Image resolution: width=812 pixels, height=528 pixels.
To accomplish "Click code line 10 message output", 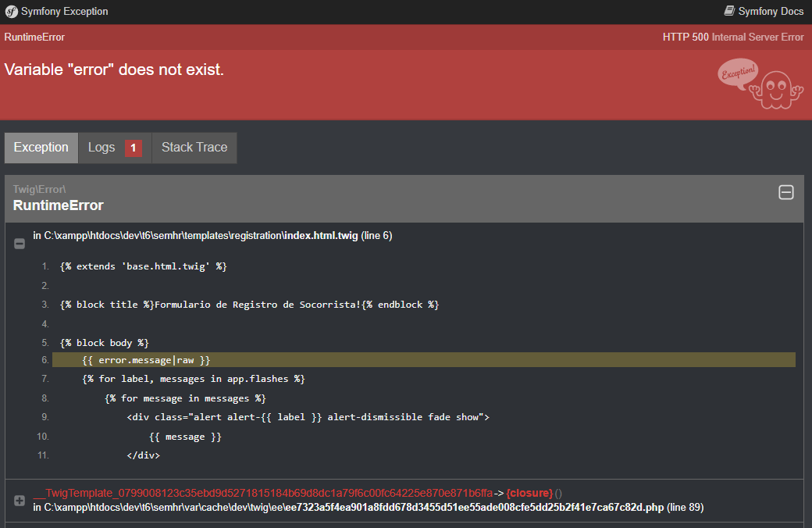I will (185, 437).
